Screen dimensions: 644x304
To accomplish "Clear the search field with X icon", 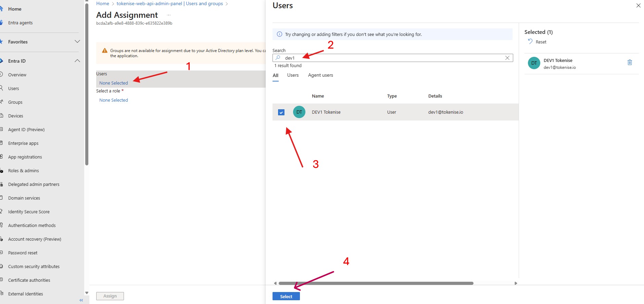I will point(507,58).
